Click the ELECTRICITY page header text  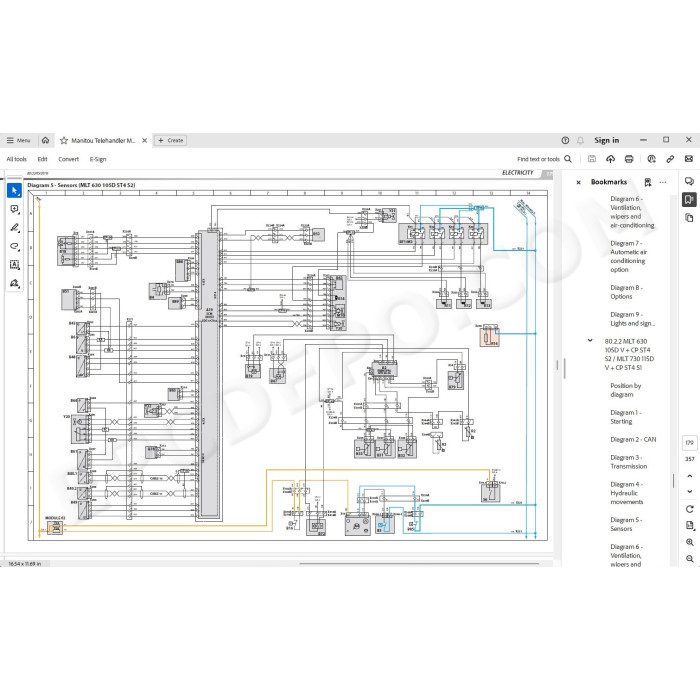[x=517, y=172]
